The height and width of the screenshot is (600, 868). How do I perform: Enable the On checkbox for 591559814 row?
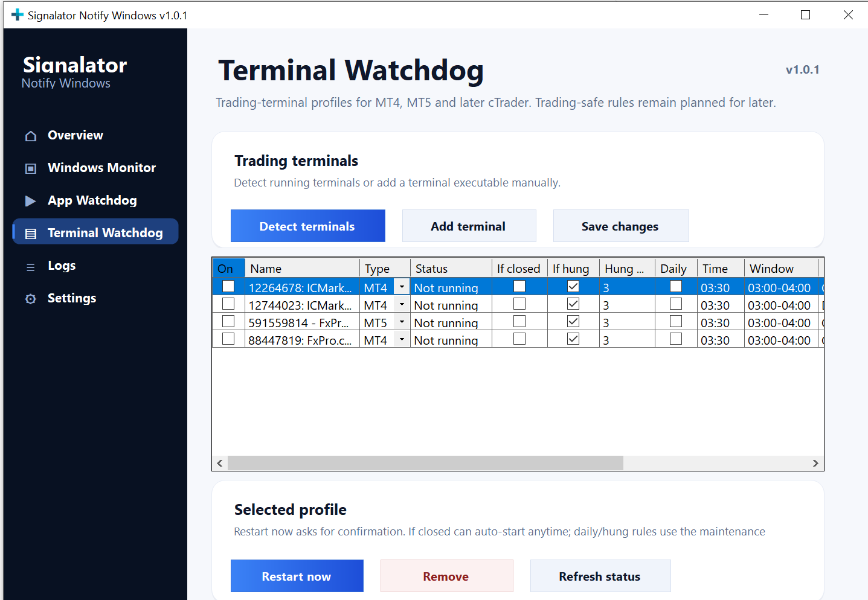pyautogui.click(x=228, y=321)
